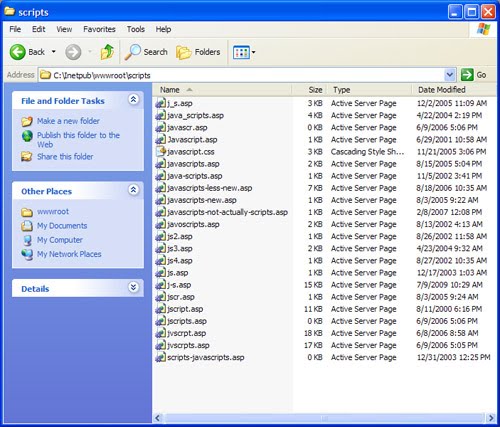This screenshot has height=427, width=500.
Task: Sort by the Name column header
Action: [222, 90]
